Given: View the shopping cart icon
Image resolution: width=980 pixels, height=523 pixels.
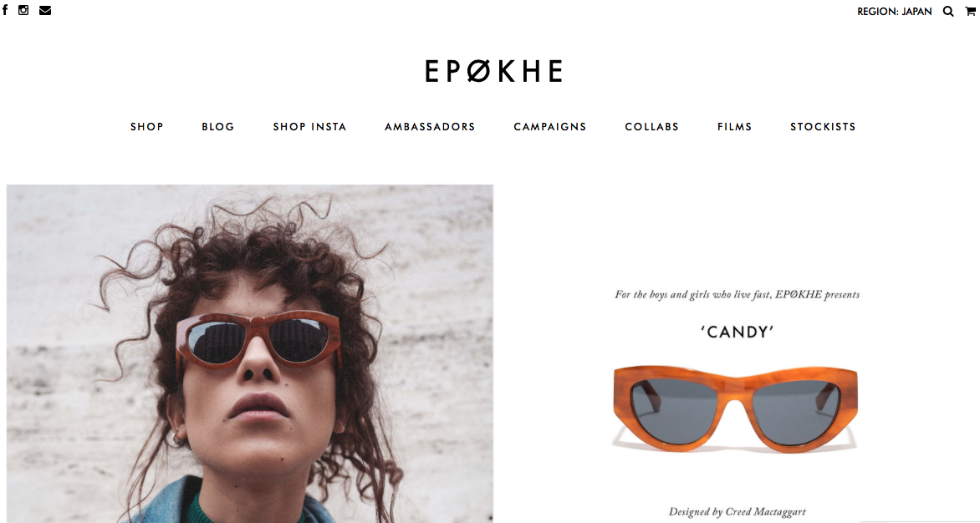Looking at the screenshot, I should pyautogui.click(x=970, y=11).
